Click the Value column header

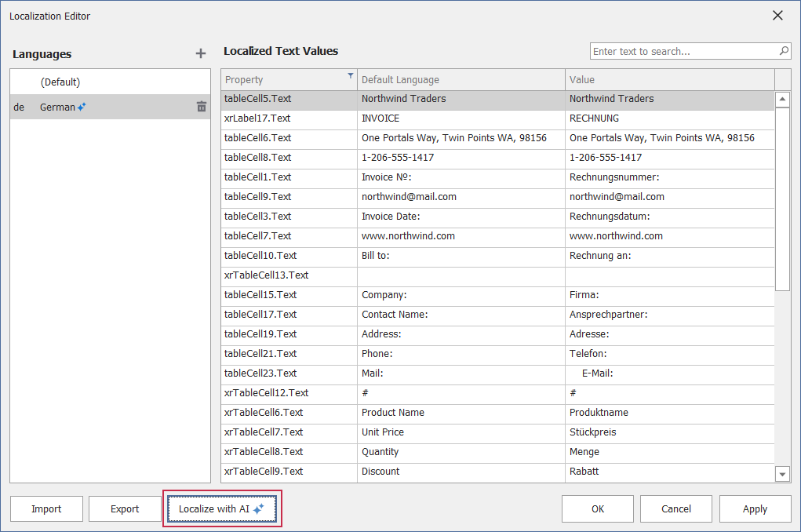(x=669, y=79)
